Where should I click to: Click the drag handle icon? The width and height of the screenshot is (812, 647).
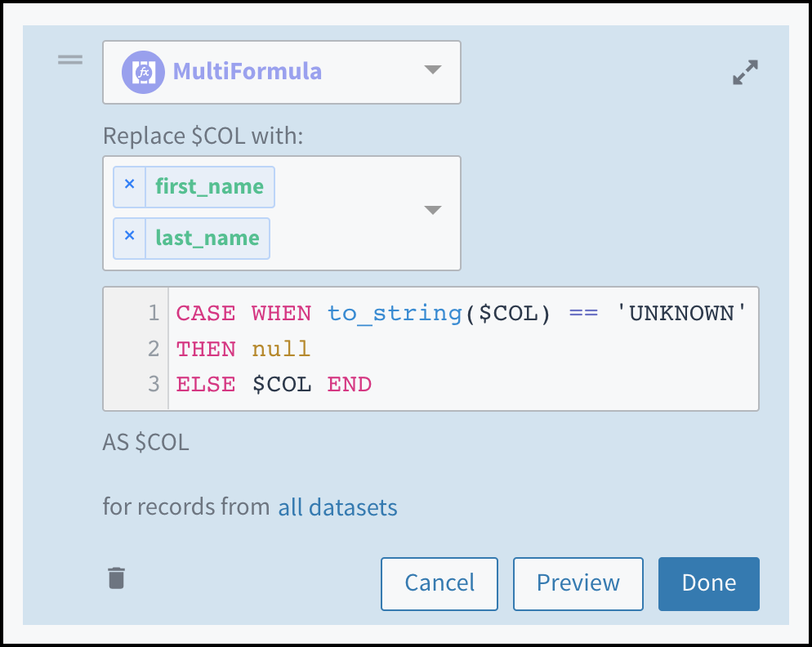tap(70, 60)
